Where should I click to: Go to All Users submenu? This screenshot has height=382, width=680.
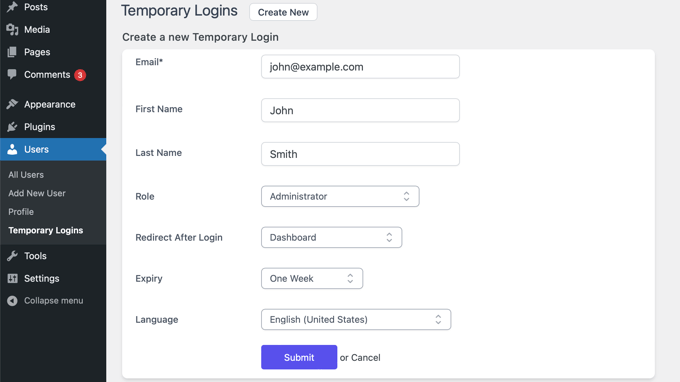26,175
